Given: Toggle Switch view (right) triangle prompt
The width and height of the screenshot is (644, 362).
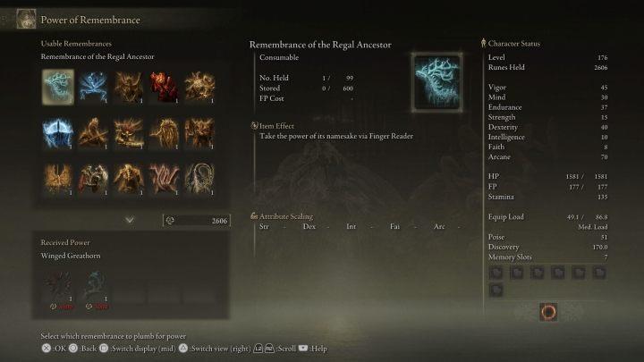Looking at the screenshot, I should pyautogui.click(x=183, y=348).
